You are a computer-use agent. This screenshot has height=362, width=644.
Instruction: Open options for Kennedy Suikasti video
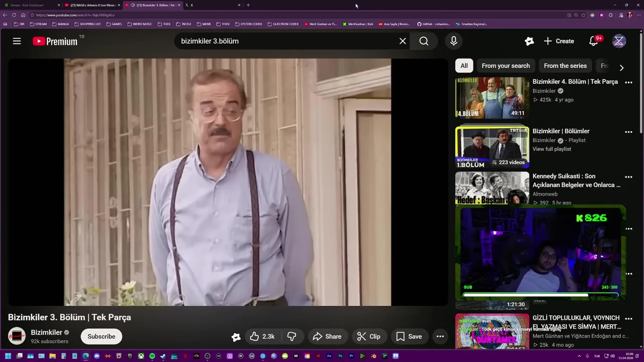628,177
